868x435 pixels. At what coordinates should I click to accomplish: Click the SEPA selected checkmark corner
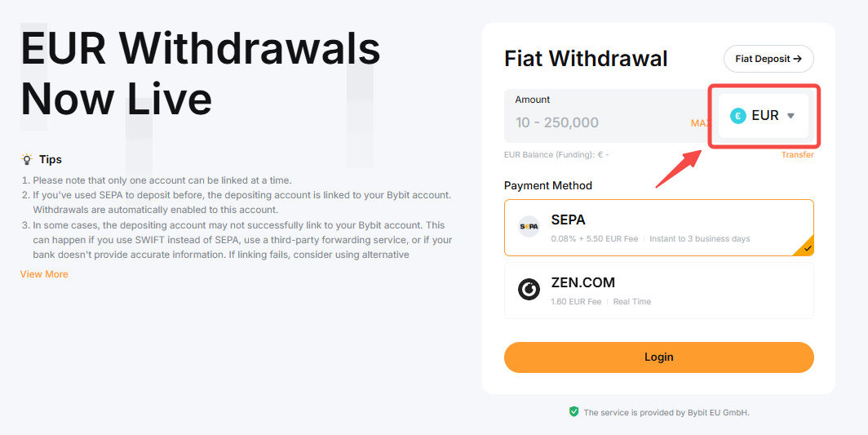click(x=806, y=247)
